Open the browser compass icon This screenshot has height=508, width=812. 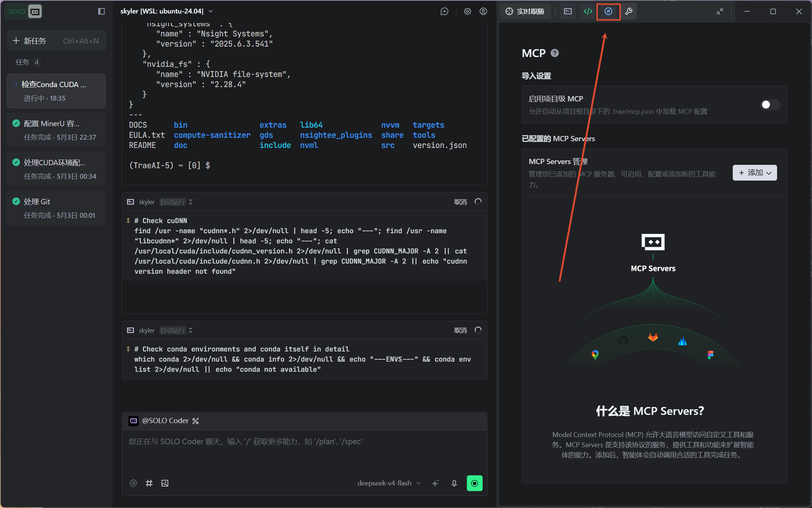coord(608,11)
